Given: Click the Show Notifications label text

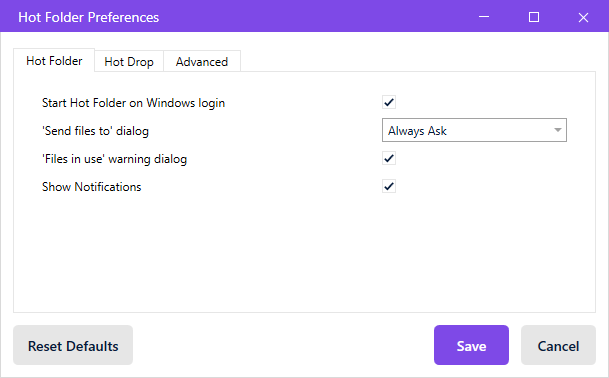Looking at the screenshot, I should pyautogui.click(x=92, y=187).
